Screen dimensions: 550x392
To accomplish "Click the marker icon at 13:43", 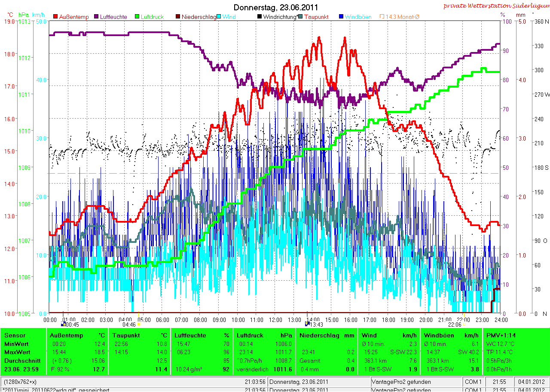I will 306,324.
